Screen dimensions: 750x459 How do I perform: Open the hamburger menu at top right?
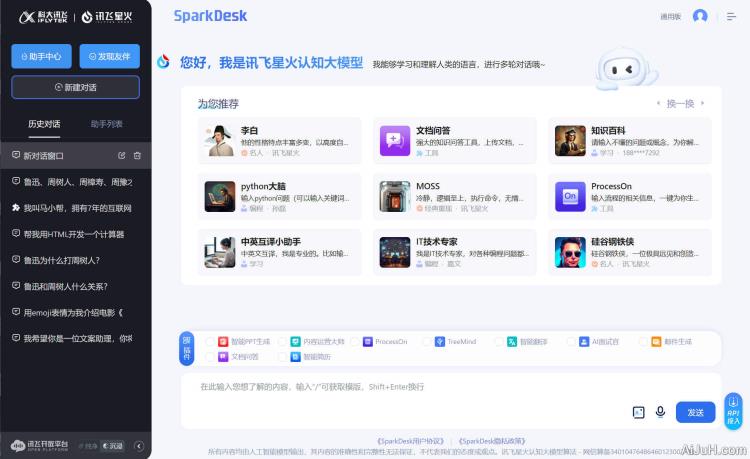(729, 16)
